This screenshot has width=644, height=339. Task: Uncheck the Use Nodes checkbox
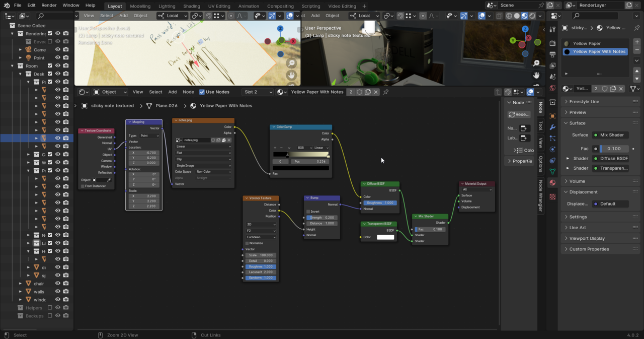tap(202, 92)
